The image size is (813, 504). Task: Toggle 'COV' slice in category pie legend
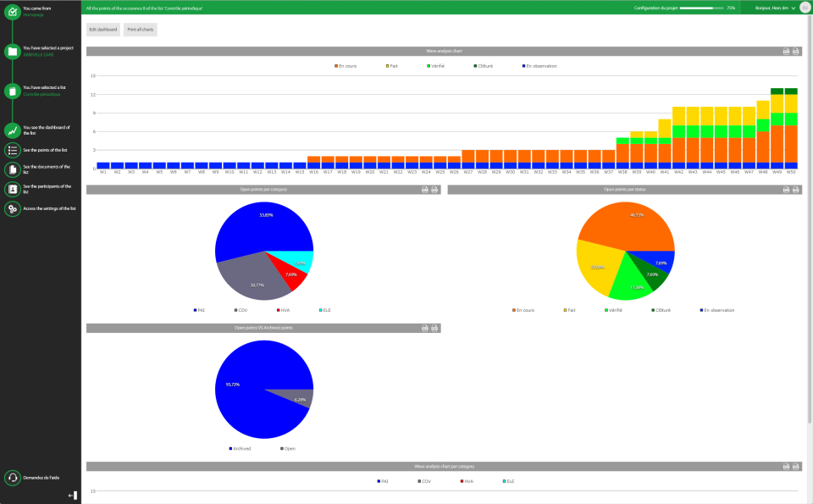tap(241, 310)
